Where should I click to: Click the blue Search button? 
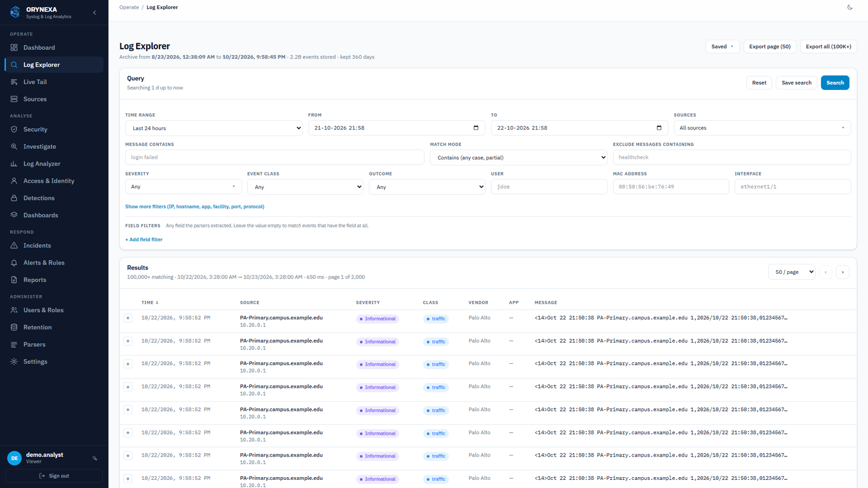[835, 83]
